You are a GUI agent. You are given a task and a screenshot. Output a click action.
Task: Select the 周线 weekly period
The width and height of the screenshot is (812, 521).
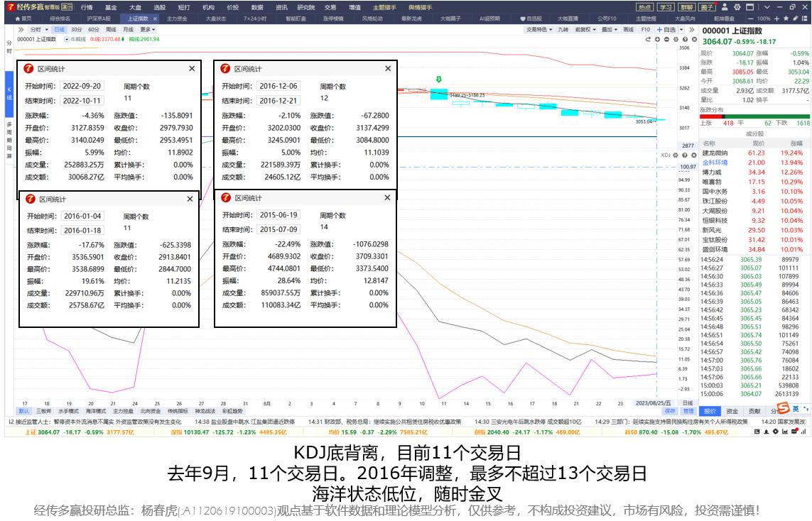pos(111,30)
